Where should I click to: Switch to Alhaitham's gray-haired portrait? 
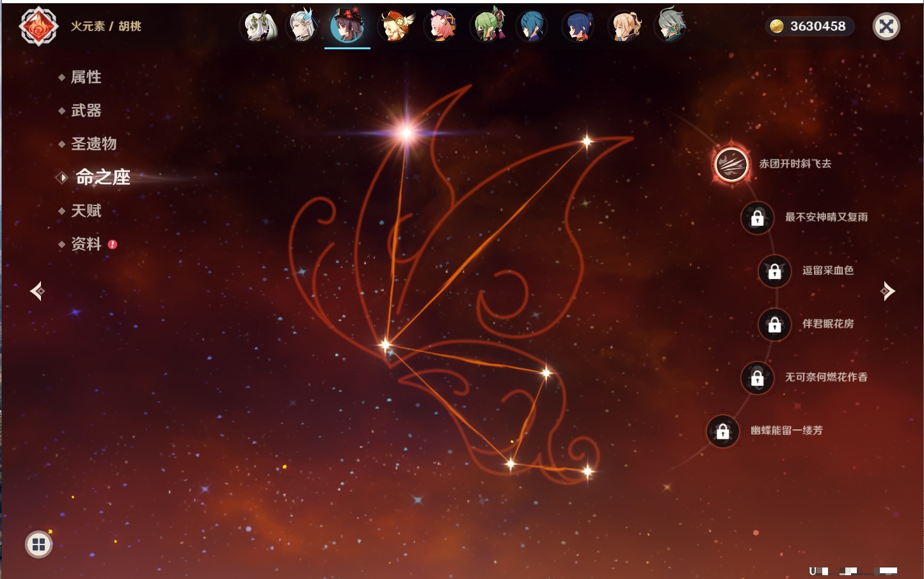click(671, 26)
